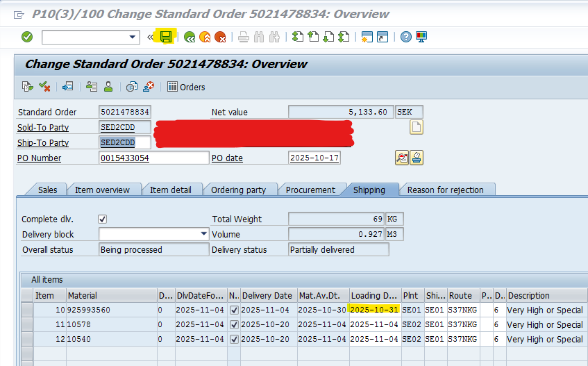Click the blank document icon beside Sold-To Party
Viewport: 588px width, 366px height.
click(417, 127)
